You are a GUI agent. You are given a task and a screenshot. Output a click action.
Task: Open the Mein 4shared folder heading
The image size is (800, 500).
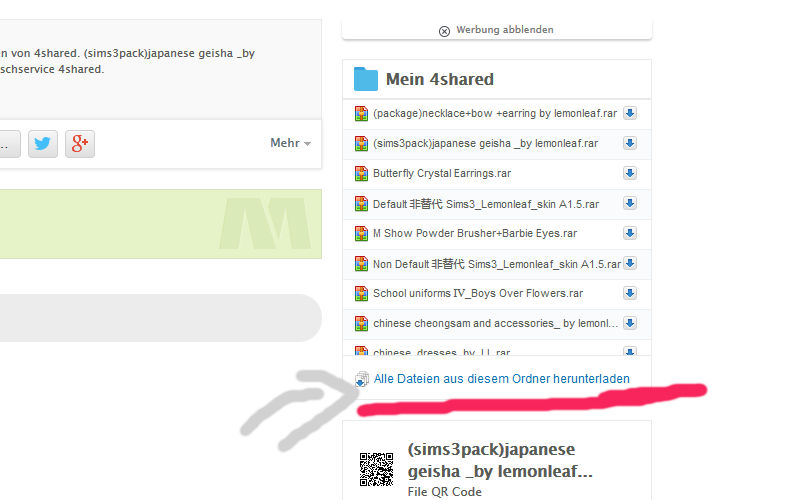coord(440,79)
